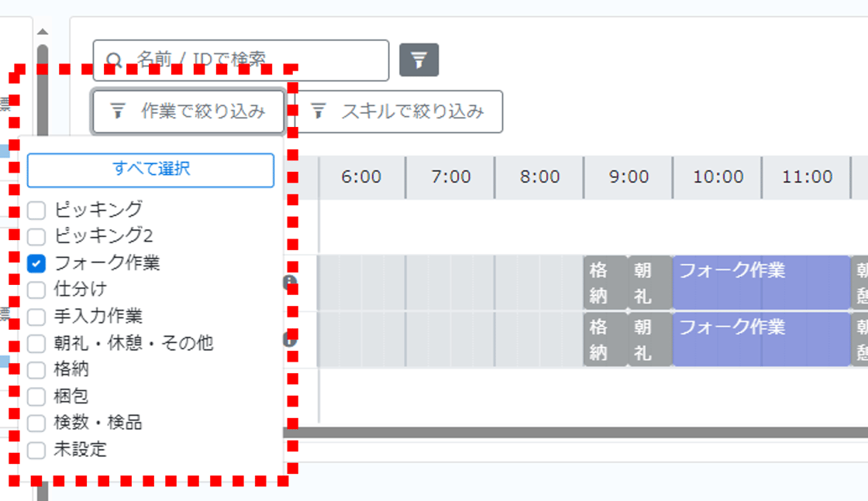The width and height of the screenshot is (868, 501).
Task: Click the scroll up arrow on left scrollbar
Action: pos(43,32)
